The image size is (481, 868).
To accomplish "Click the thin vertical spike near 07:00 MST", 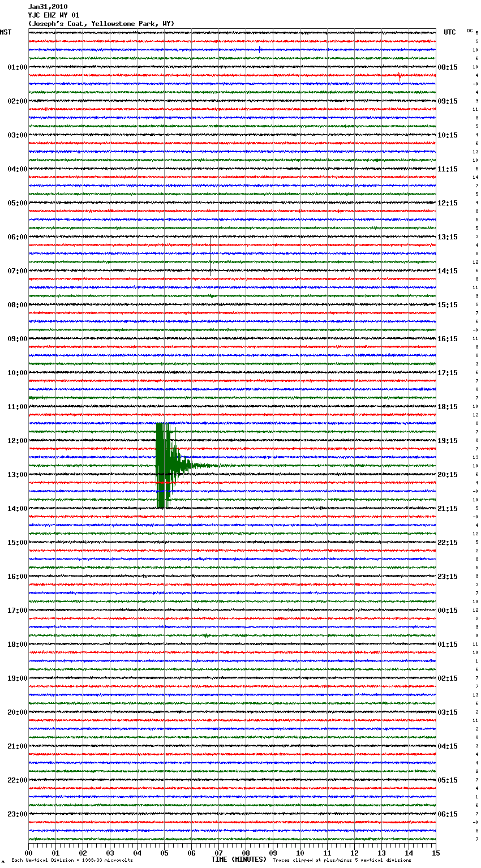I will click(211, 256).
